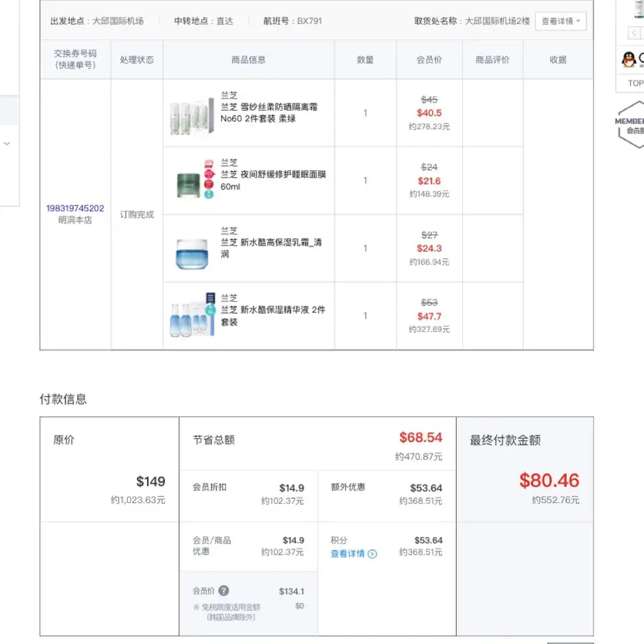Click the $47.7 member price

coord(429,316)
